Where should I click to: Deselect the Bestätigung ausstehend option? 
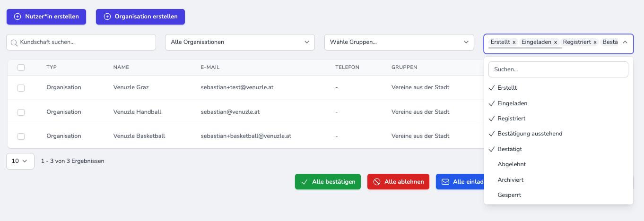(x=530, y=134)
